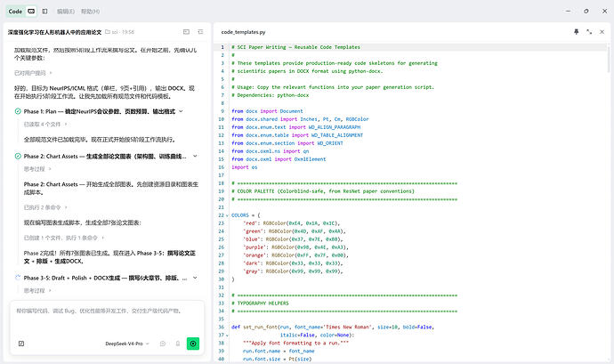Click the green stop generation button

click(x=193, y=344)
